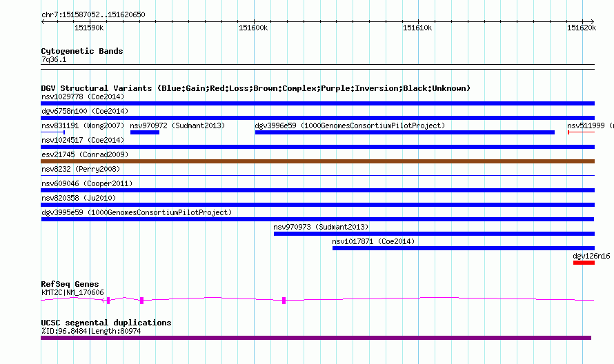Click the nsv1017871 (Coe2014) label
The height and width of the screenshot is (364, 614).
pos(373,241)
